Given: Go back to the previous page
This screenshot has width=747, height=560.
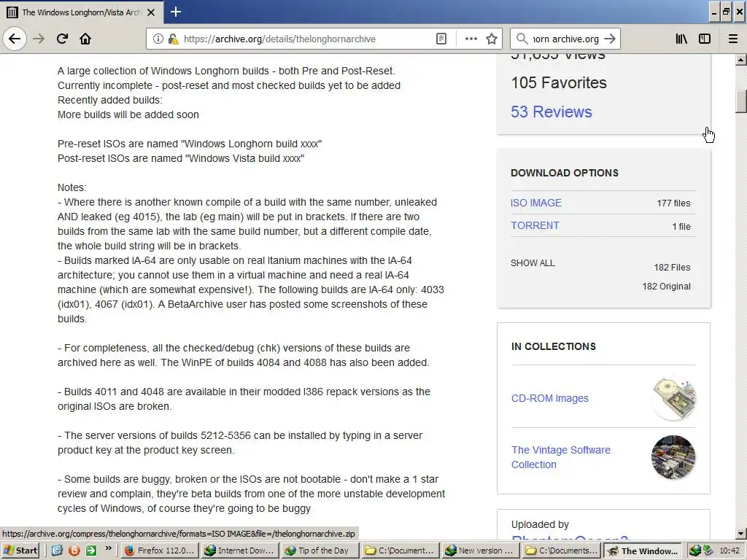Looking at the screenshot, I should (x=15, y=39).
